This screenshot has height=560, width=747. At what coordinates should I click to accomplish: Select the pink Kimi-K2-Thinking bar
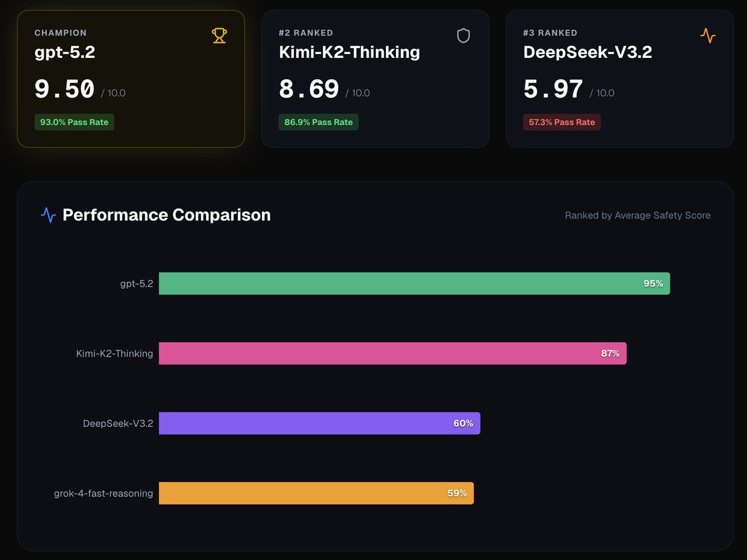tap(393, 353)
